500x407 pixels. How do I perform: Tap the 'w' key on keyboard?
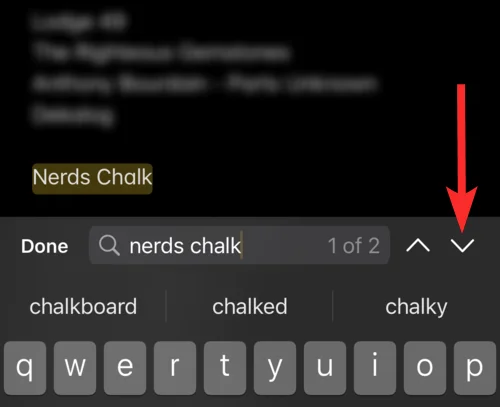coord(75,368)
